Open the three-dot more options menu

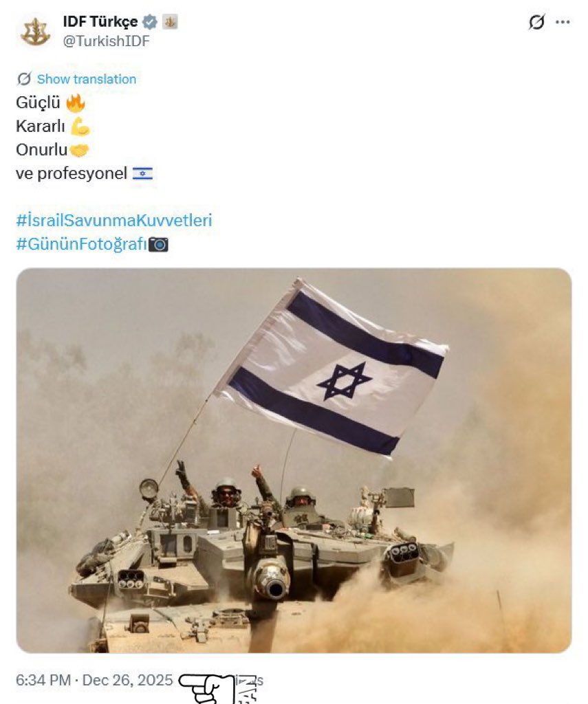[x=563, y=21]
